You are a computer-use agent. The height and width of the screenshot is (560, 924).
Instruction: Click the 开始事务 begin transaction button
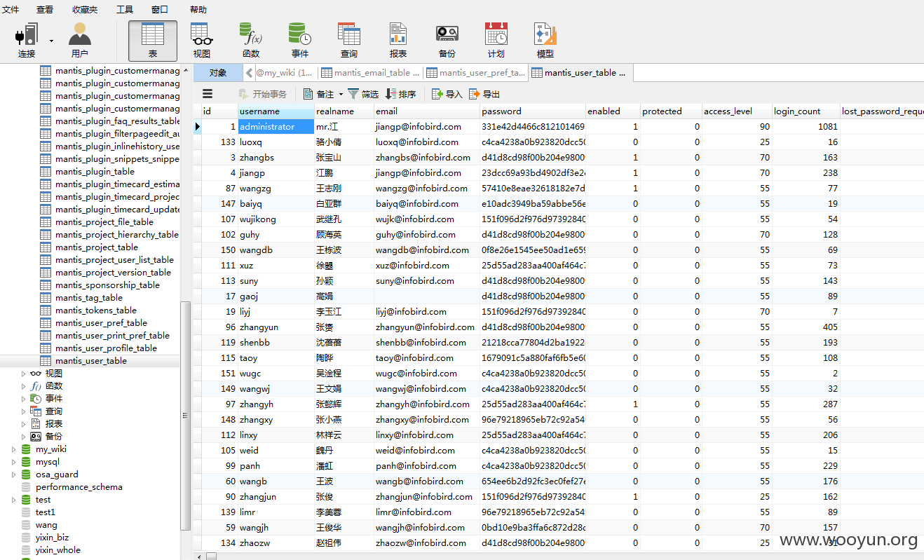(263, 94)
